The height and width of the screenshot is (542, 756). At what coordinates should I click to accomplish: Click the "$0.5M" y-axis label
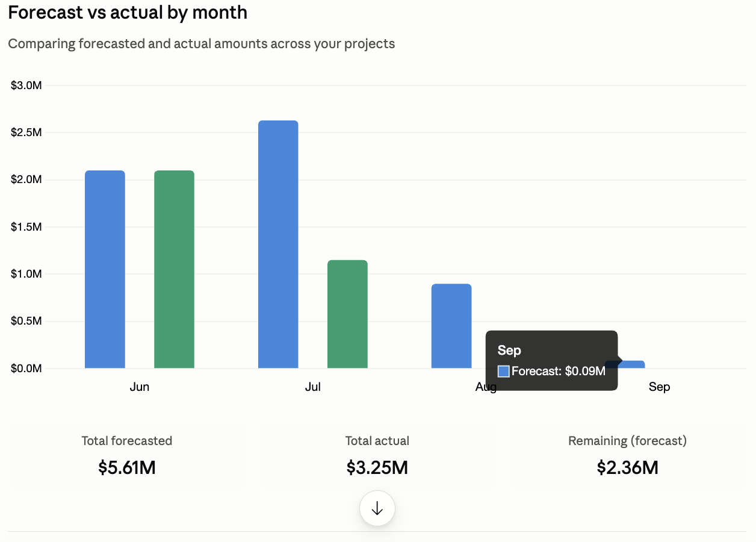pyautogui.click(x=26, y=321)
